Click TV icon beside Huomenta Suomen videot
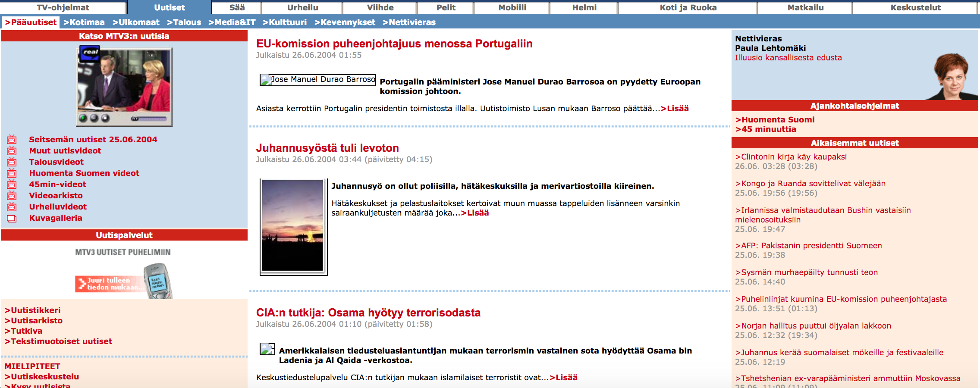Screen dimensions: 980x388 pos(12,173)
